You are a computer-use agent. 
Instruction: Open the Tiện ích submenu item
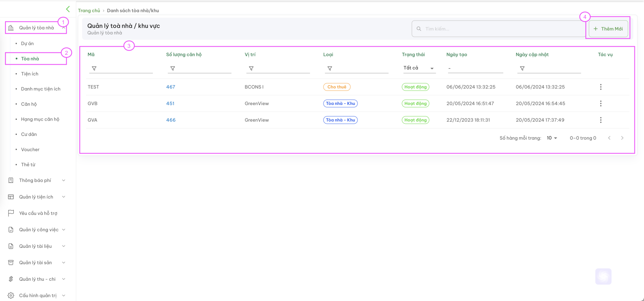pos(30,74)
